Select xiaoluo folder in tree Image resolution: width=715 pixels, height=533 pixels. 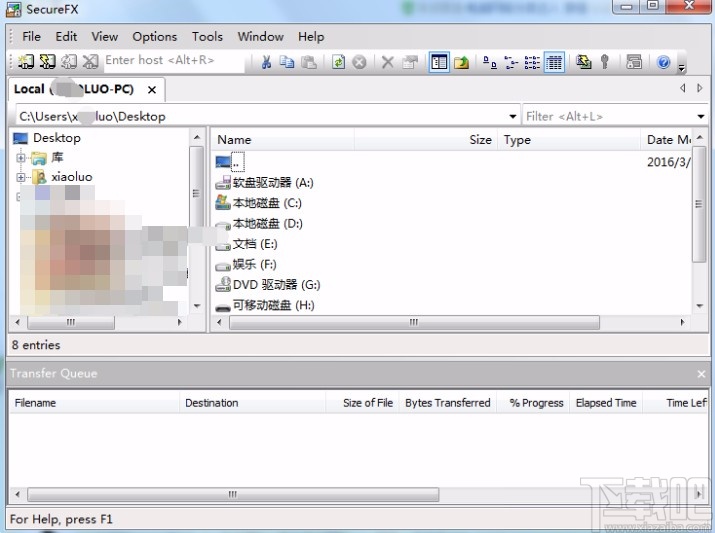pyautogui.click(x=72, y=177)
